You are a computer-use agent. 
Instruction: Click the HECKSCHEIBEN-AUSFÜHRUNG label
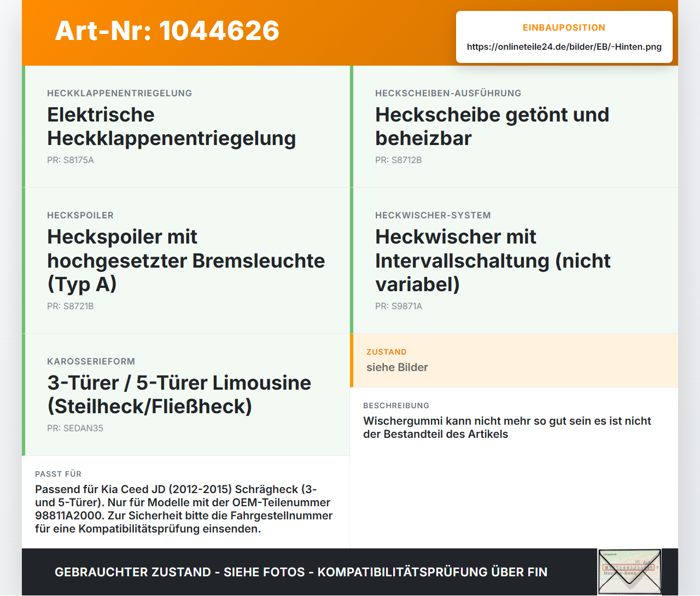448,93
